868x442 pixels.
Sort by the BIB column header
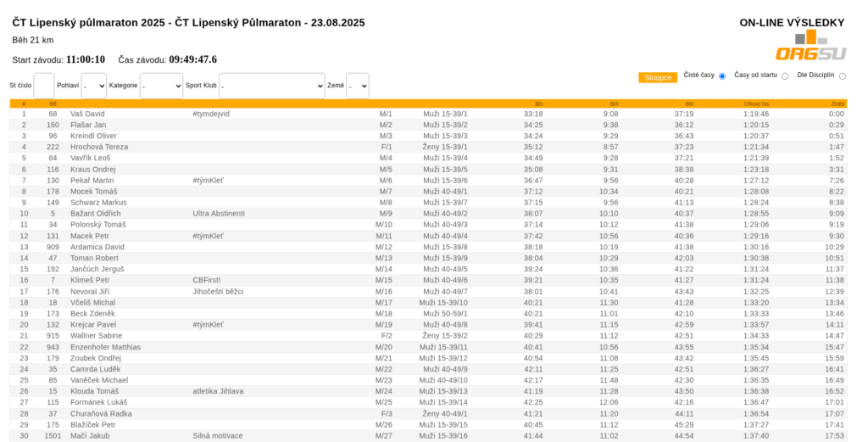(53, 104)
